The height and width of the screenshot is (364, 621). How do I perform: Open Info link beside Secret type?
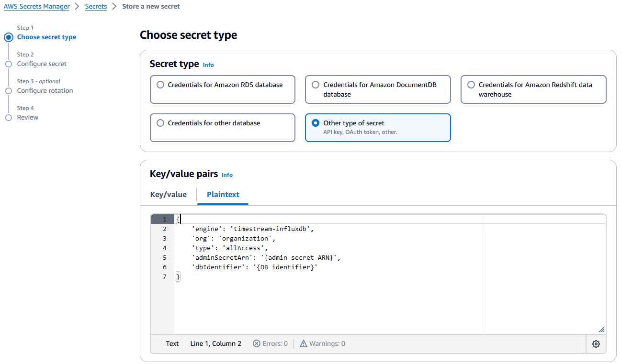pyautogui.click(x=208, y=65)
